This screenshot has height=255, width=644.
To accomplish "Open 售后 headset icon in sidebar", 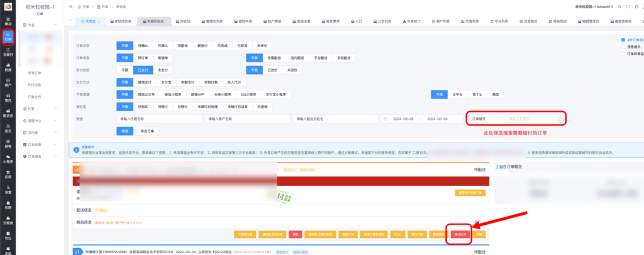I will point(8,98).
